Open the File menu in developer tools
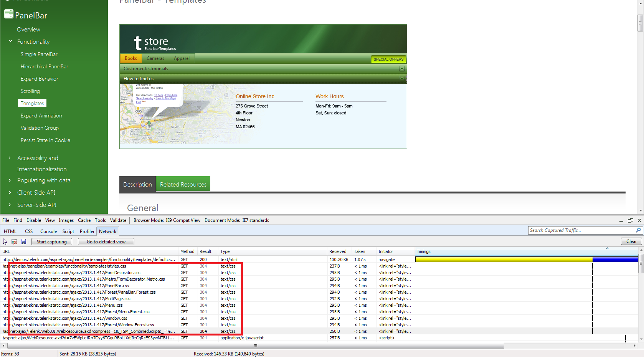Image resolution: width=644 pixels, height=357 pixels. pyautogui.click(x=6, y=220)
